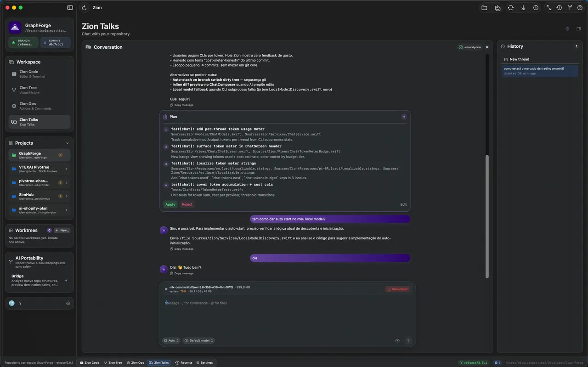Open the Default model dropdown
The width and height of the screenshot is (588, 367).
pyautogui.click(x=198, y=340)
